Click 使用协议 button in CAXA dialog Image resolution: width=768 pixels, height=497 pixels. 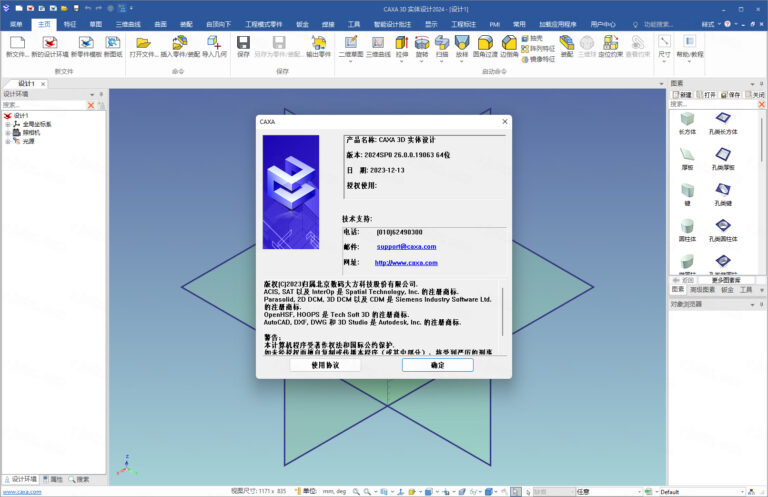tap(325, 365)
